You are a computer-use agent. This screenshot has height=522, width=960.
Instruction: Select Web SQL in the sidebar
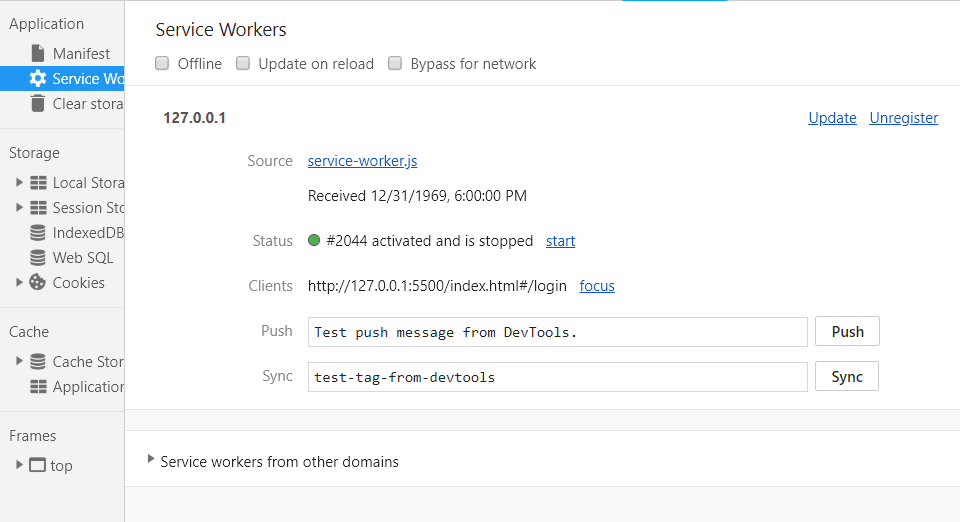click(x=83, y=258)
